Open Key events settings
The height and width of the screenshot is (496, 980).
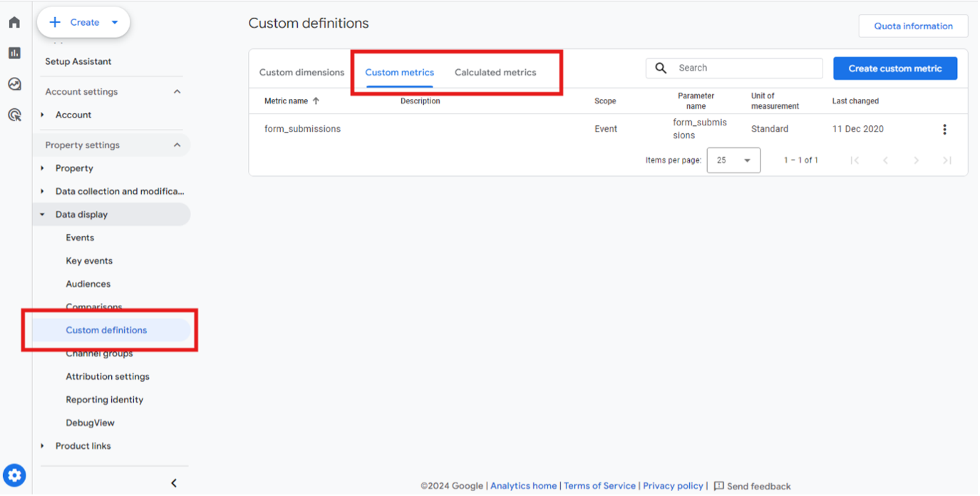point(89,261)
